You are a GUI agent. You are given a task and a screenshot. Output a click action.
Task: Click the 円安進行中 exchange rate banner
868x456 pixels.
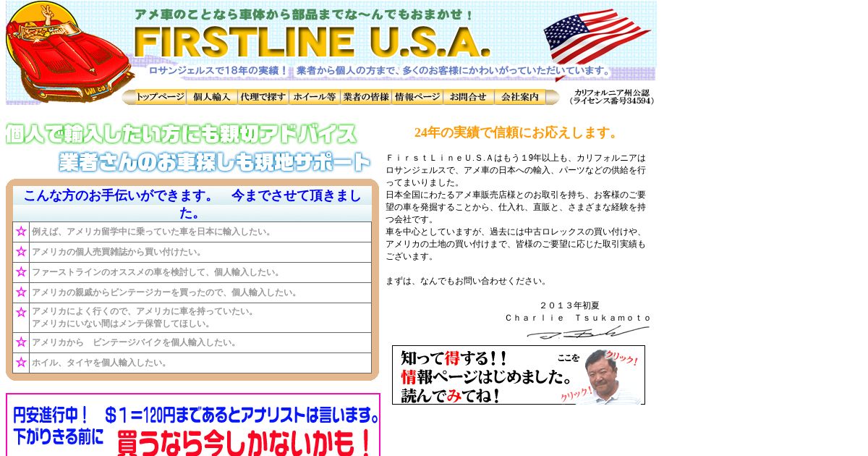(193, 425)
